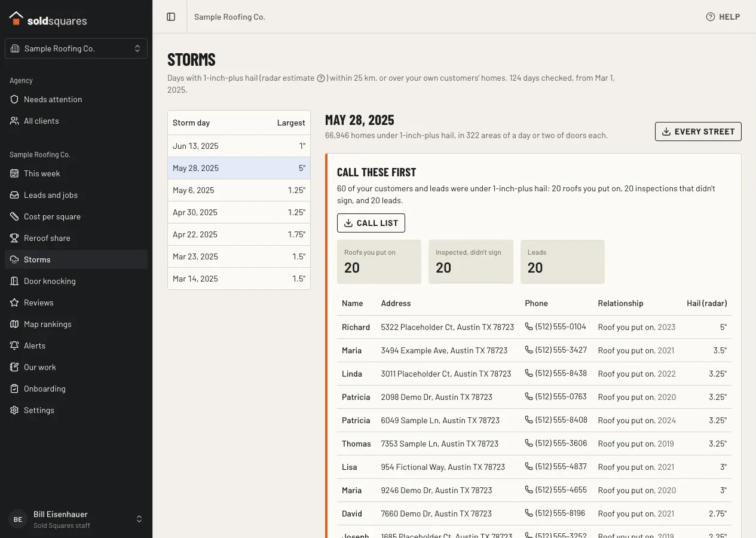The image size is (756, 538).
Task: Click the phone icon in David's row
Action: (x=529, y=513)
